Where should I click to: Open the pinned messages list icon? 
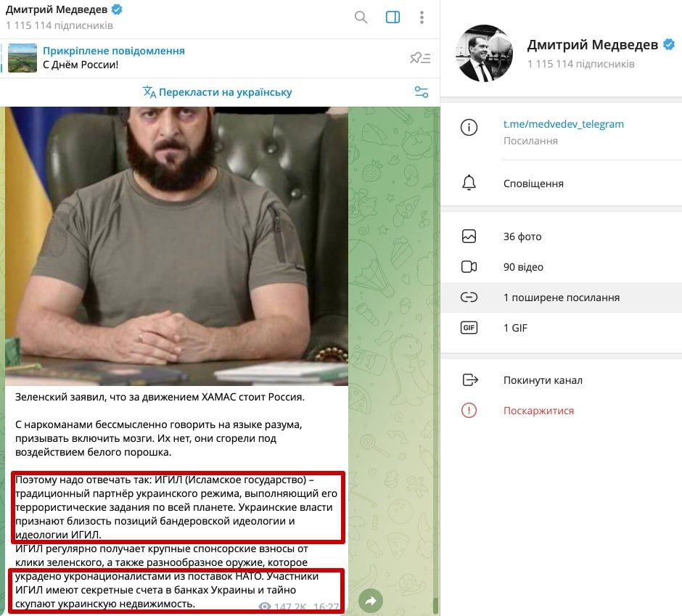pos(420,58)
